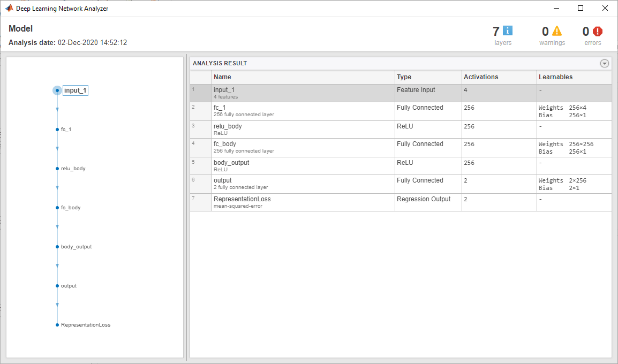This screenshot has width=618, height=364.
Task: Click the Activations column header
Action: (x=481, y=77)
